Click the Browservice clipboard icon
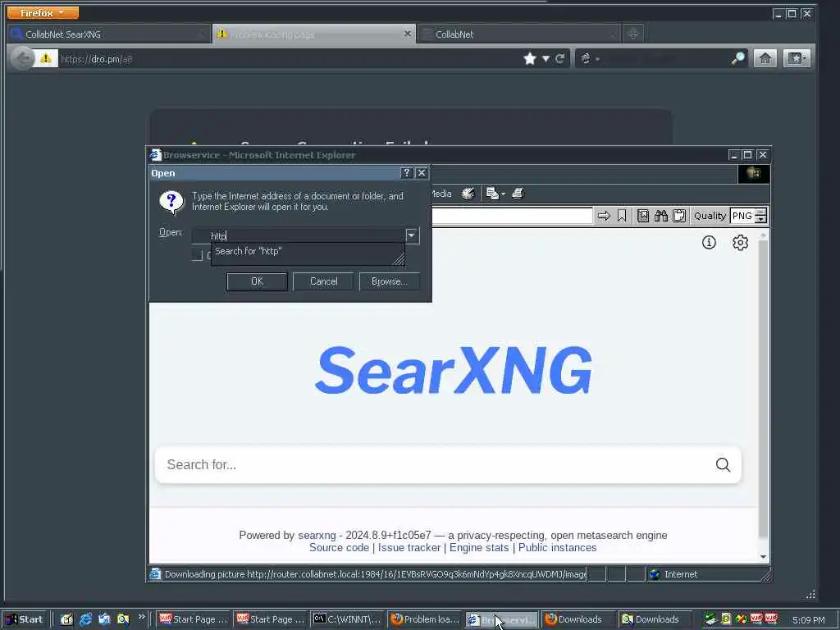 pos(678,216)
